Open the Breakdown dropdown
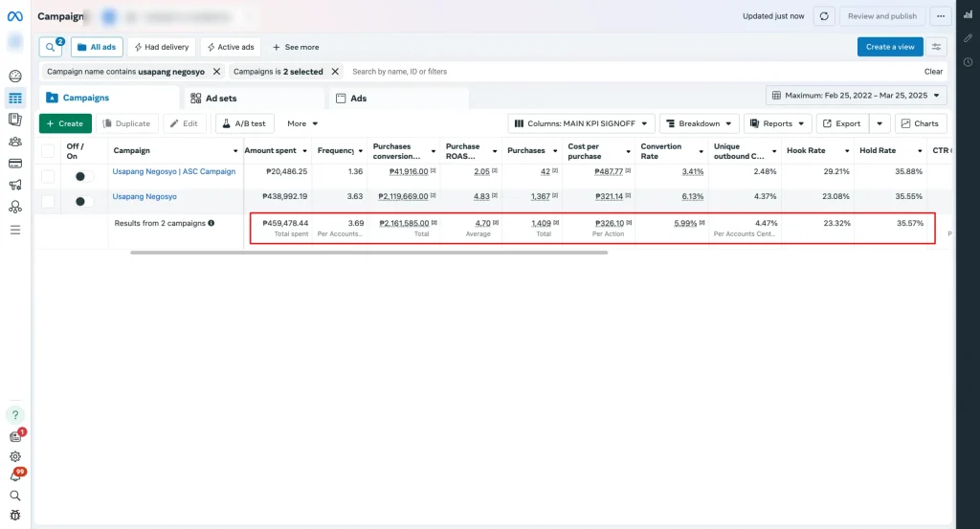The width and height of the screenshot is (980, 529). click(x=700, y=123)
